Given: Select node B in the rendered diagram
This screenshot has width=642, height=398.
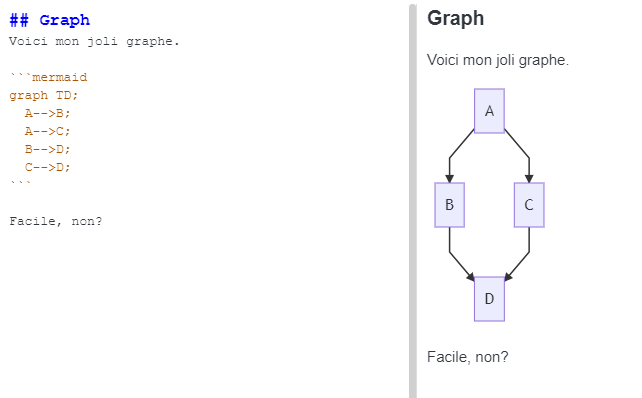Looking at the screenshot, I should tap(450, 205).
